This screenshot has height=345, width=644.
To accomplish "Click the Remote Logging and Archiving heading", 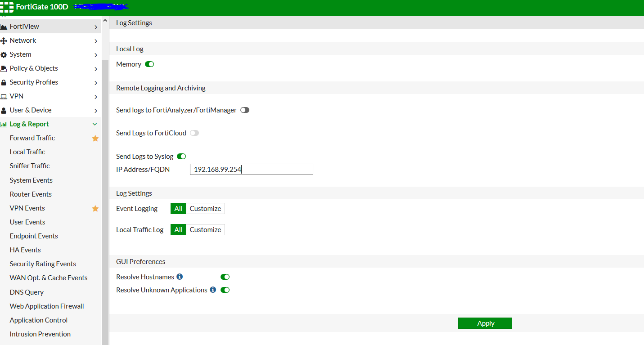I will click(x=161, y=88).
